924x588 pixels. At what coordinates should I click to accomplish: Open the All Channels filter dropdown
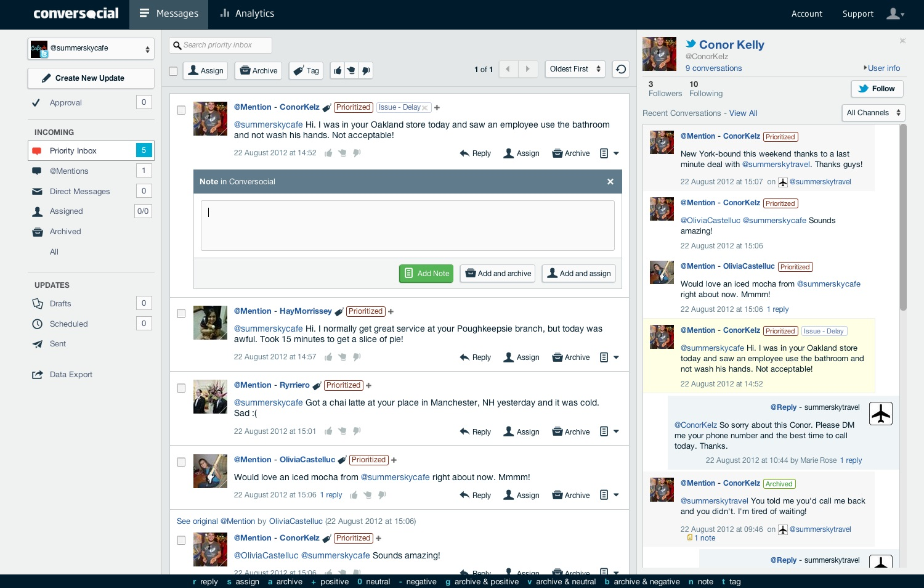tap(873, 113)
